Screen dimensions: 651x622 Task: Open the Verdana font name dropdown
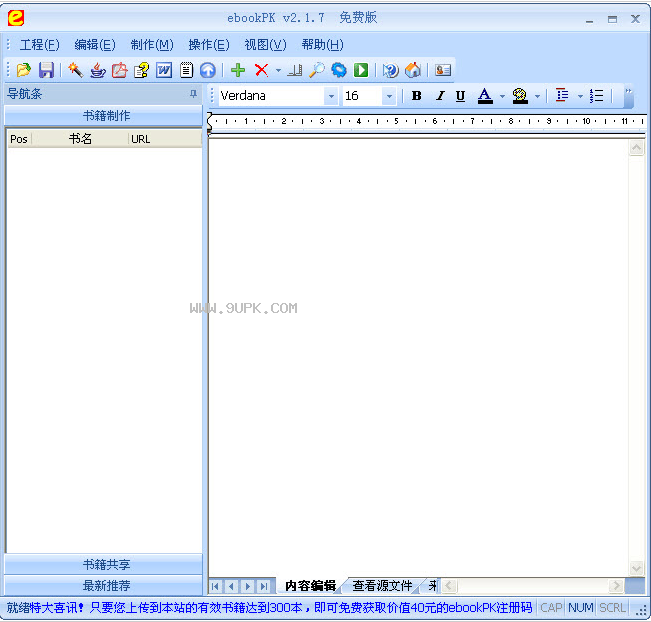(x=331, y=96)
